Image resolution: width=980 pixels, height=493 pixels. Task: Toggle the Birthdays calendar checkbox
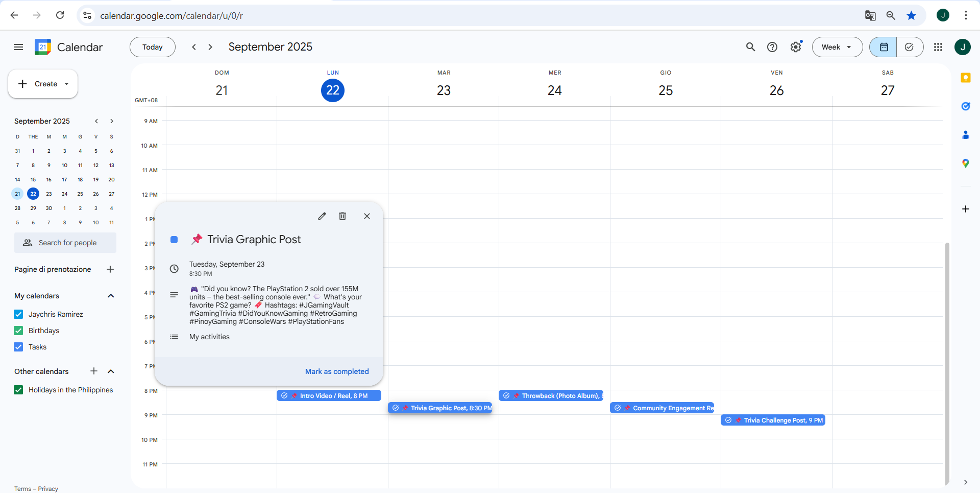19,331
